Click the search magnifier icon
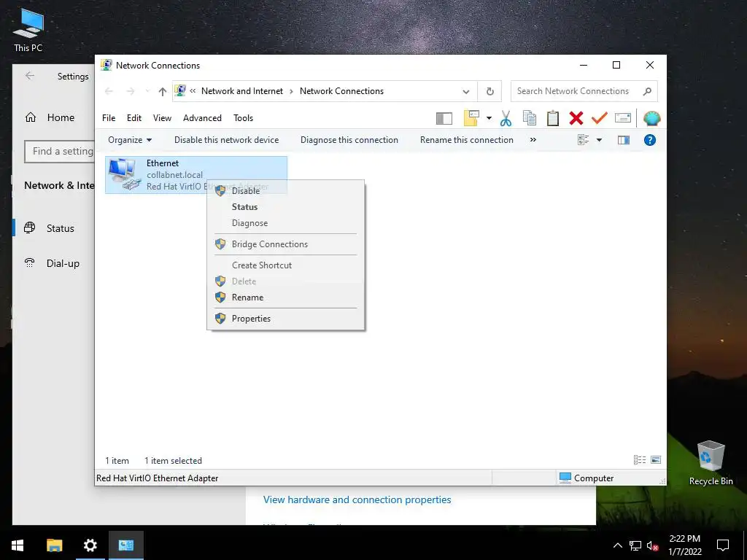This screenshot has width=747, height=560. pos(647,91)
